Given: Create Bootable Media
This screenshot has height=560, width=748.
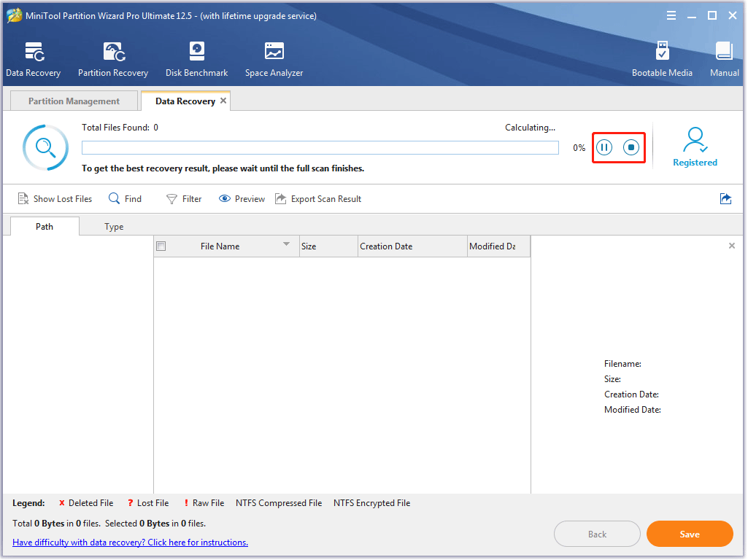Looking at the screenshot, I should coord(662,60).
